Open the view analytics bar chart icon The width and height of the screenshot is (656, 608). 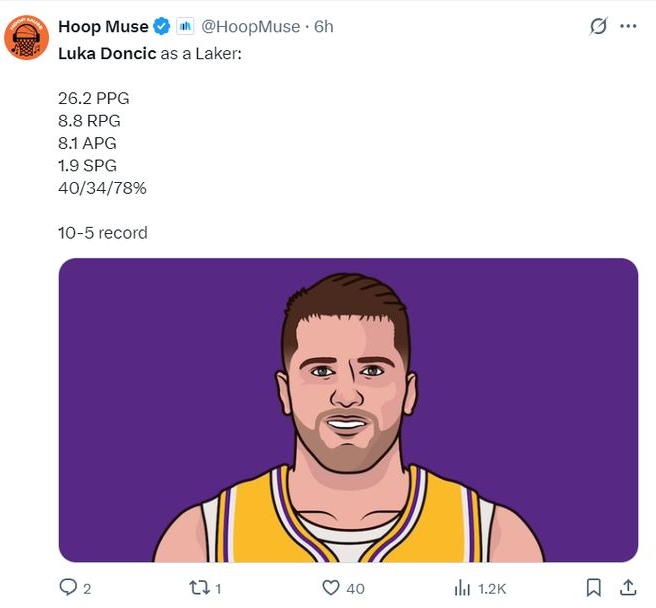tap(463, 587)
